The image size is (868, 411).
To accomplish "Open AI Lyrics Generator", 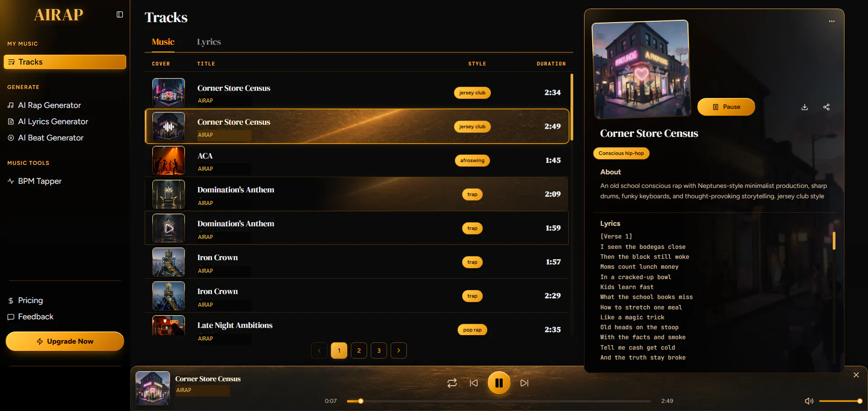I will tap(48, 121).
